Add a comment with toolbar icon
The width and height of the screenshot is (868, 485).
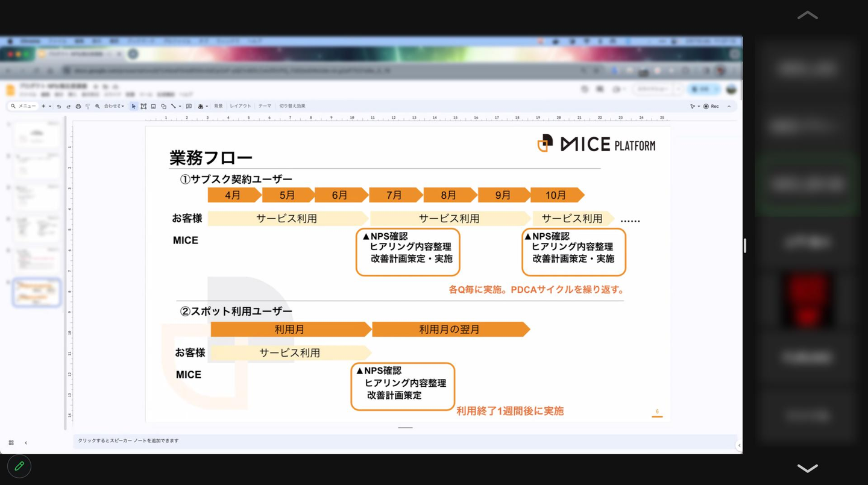tap(189, 106)
